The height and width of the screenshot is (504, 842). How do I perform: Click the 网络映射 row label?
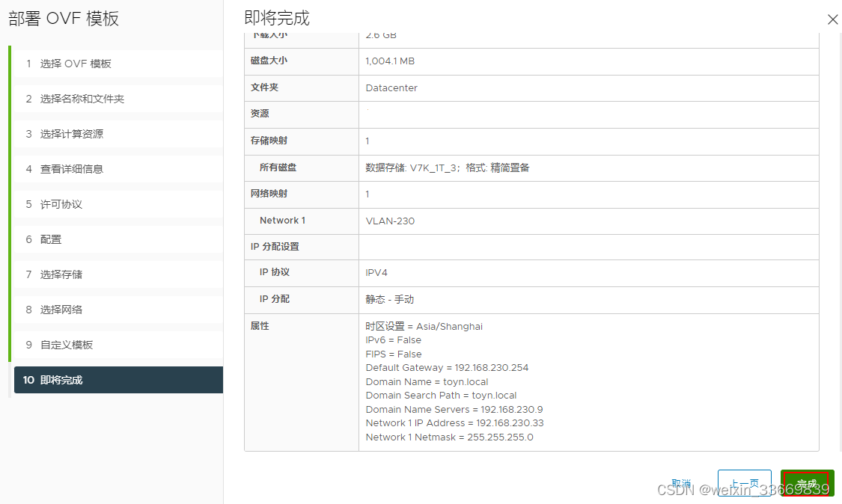[269, 194]
